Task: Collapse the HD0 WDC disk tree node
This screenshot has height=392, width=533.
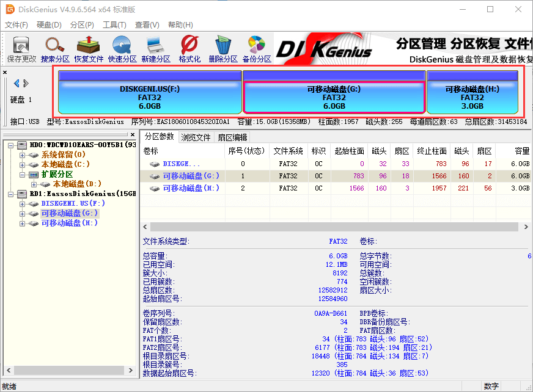Action: (x=11, y=145)
